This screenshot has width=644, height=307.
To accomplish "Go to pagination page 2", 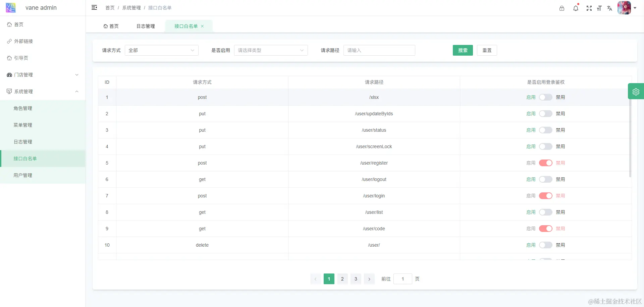I will pyautogui.click(x=342, y=279).
